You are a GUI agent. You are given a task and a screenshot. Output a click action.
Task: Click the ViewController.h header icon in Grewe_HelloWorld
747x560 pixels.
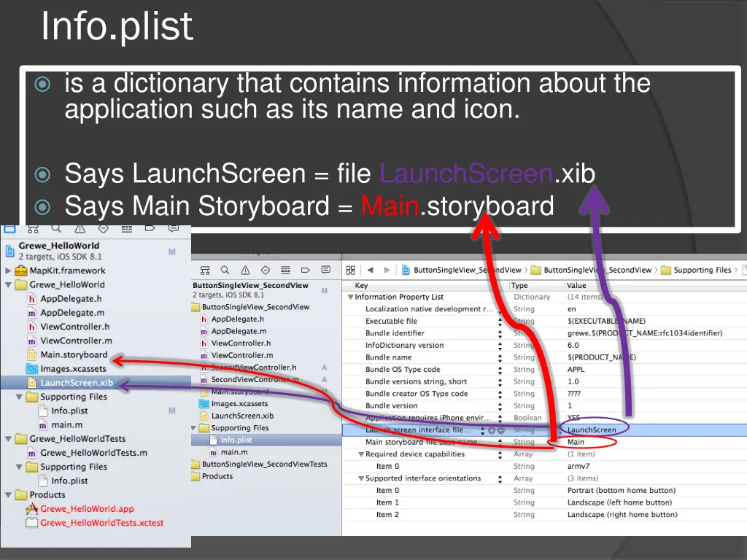(32, 327)
